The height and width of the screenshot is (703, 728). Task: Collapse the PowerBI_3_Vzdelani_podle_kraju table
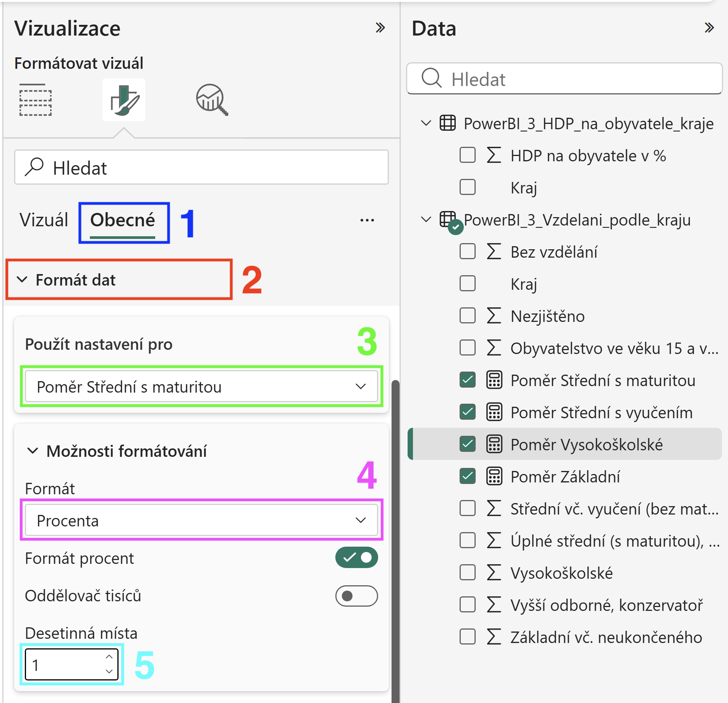pos(426,219)
